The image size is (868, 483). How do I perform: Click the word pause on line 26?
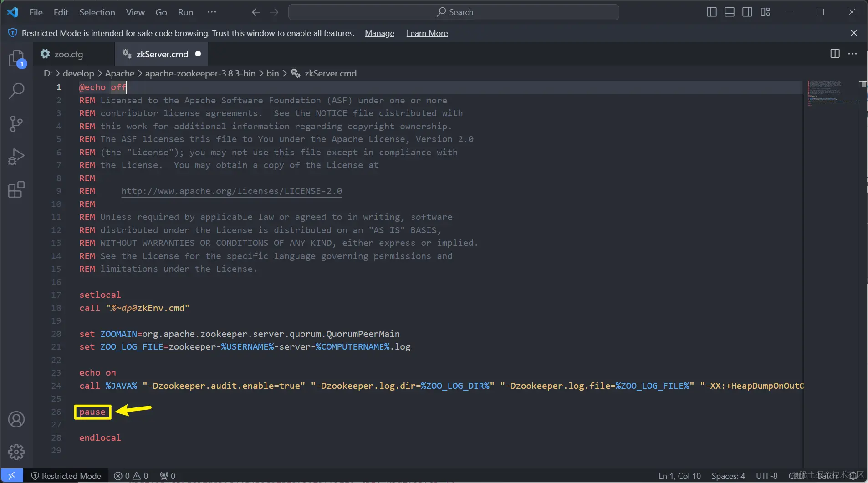coord(92,412)
